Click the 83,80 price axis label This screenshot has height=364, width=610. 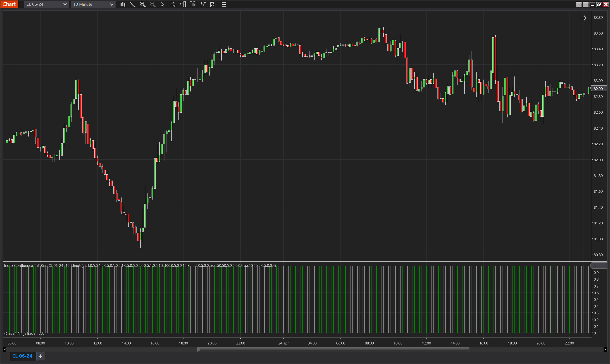[x=598, y=17]
